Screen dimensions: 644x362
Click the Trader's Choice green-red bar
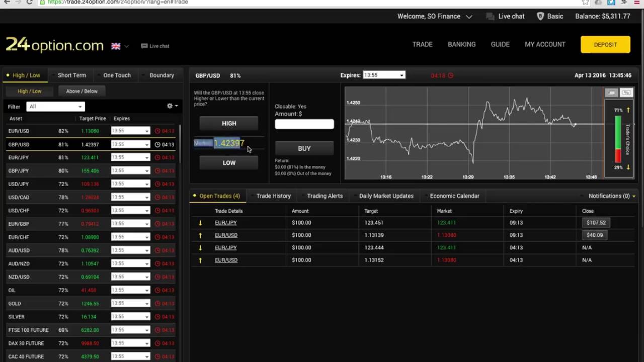tap(618, 139)
